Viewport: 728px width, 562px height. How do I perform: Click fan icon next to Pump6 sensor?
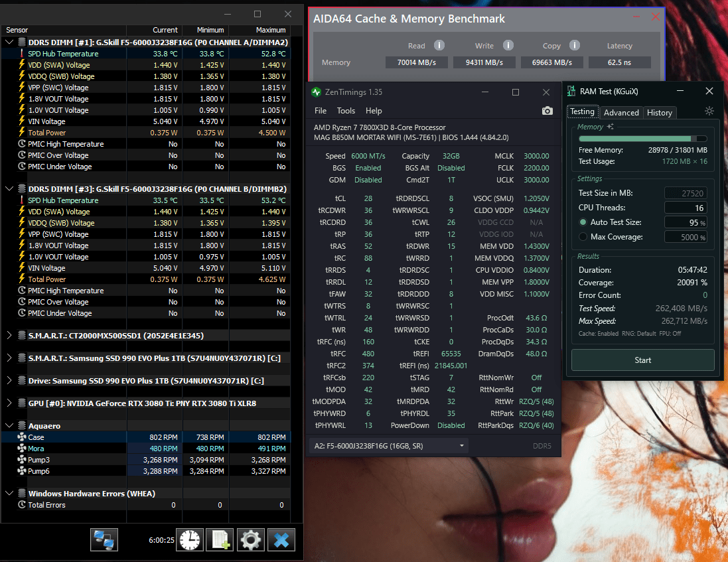22,470
